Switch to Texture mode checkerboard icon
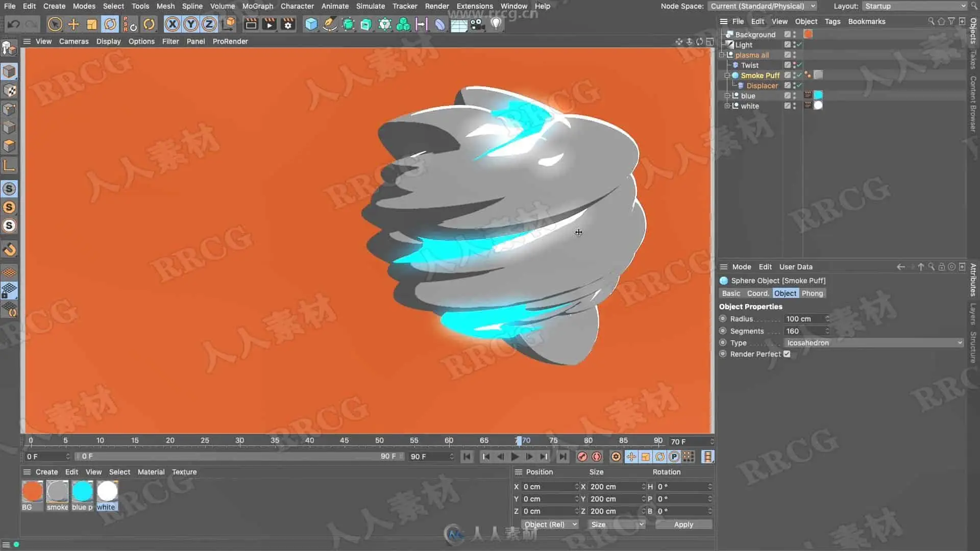980x551 pixels. 9,91
